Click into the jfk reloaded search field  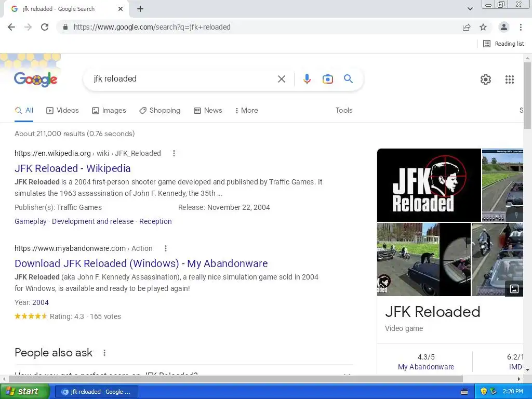click(x=183, y=79)
